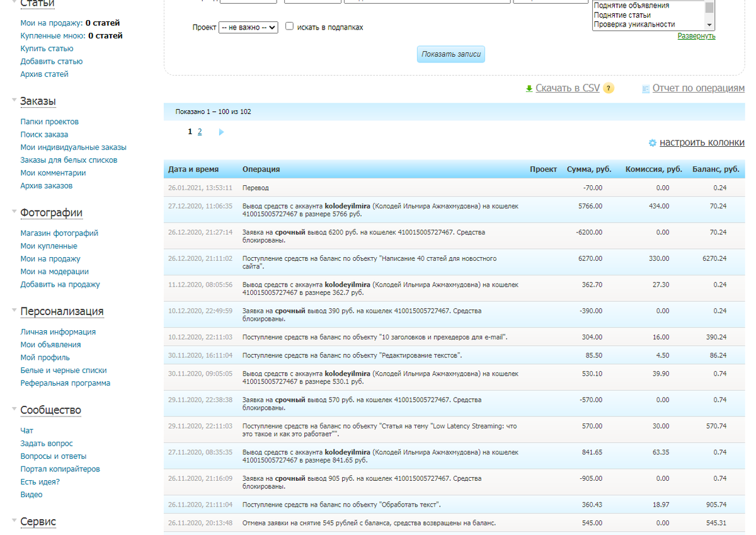Open 'Видео' sidebar link
This screenshot has height=535, width=756.
pyautogui.click(x=31, y=495)
